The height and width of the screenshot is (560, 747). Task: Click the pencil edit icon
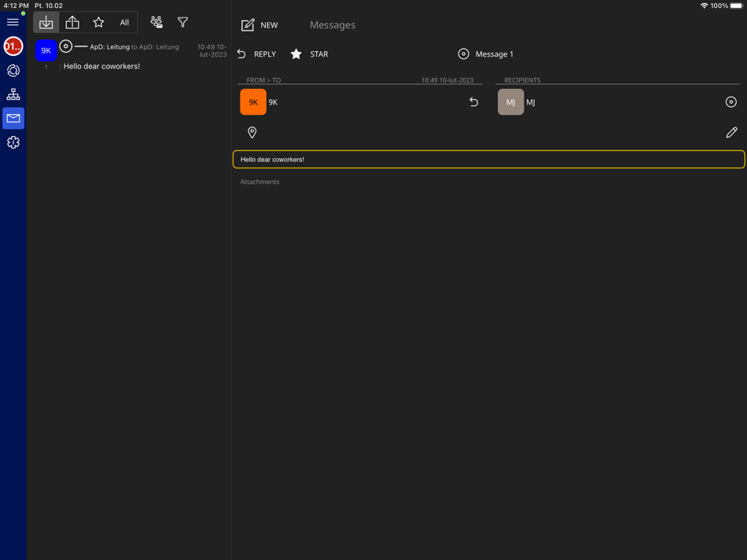coord(732,132)
